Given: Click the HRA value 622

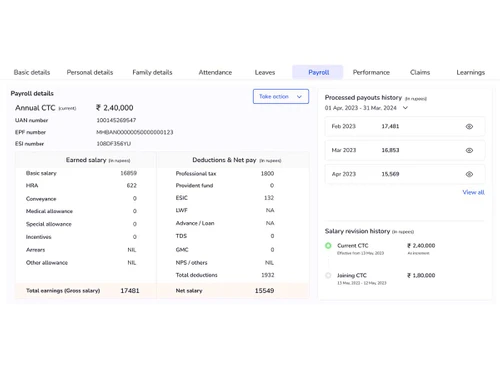Looking at the screenshot, I should tap(132, 185).
